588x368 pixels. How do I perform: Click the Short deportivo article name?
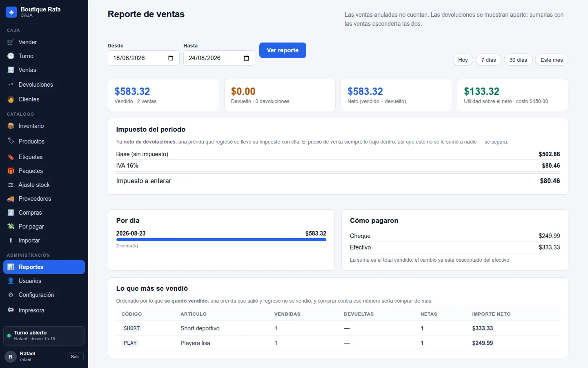coord(200,328)
